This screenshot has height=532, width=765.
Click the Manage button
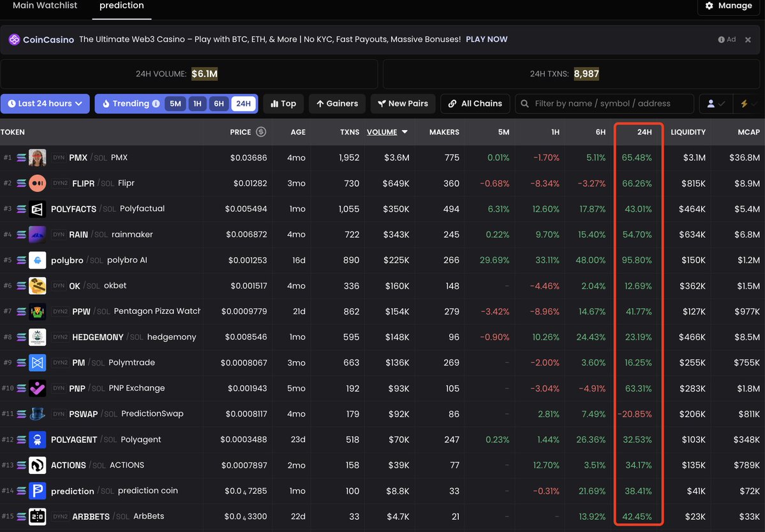728,6
